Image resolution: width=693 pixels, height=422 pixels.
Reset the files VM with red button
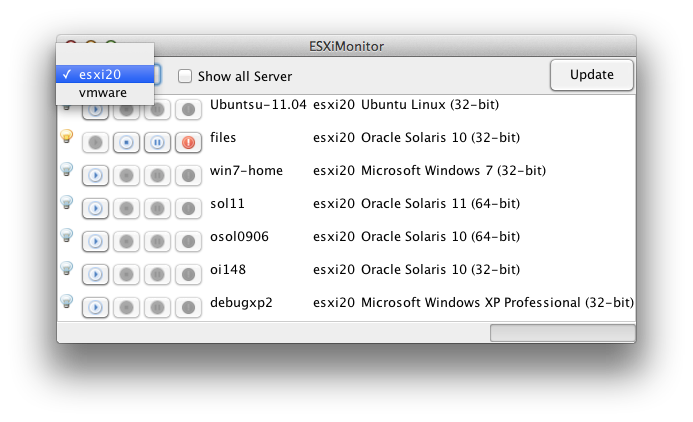[188, 142]
